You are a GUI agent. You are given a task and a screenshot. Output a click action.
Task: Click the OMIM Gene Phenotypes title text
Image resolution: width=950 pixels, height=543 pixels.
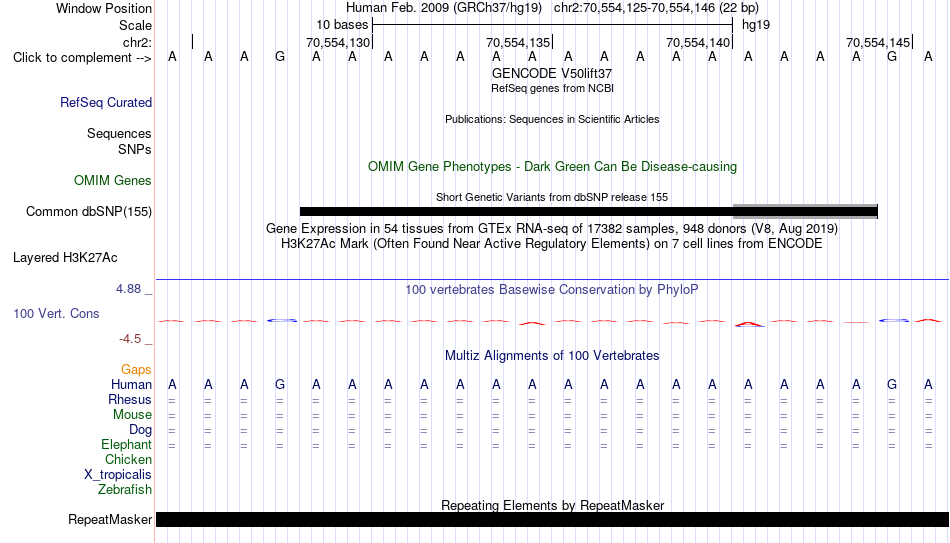(x=552, y=167)
